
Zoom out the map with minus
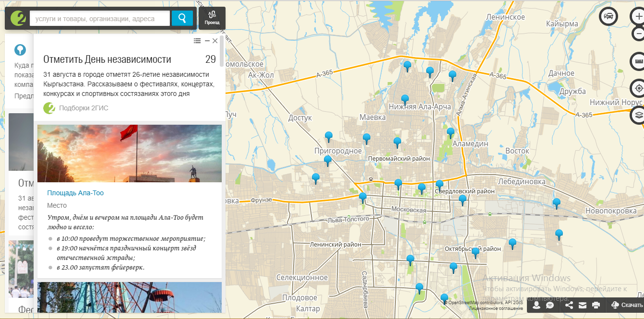point(638,34)
